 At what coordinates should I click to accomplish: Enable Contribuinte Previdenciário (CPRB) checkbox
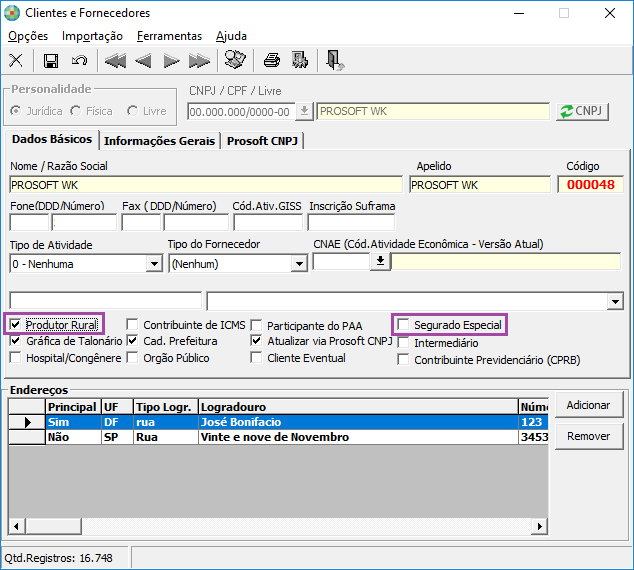click(x=403, y=359)
